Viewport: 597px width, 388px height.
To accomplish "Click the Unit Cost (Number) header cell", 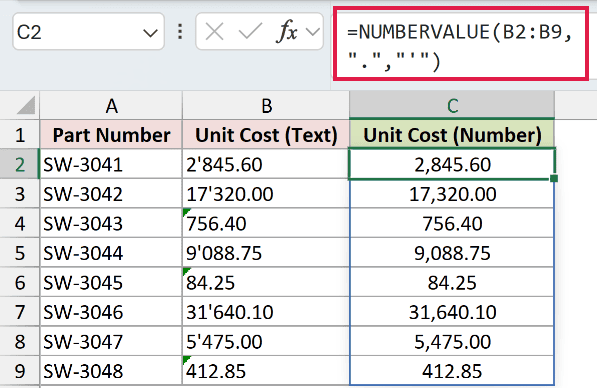I will 452,135.
